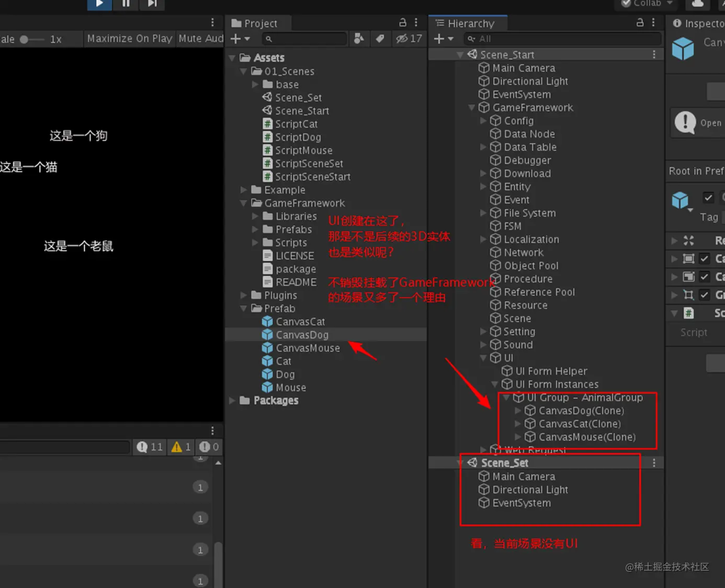Select the Cat prefab icon
The width and height of the screenshot is (725, 588).
[267, 361]
